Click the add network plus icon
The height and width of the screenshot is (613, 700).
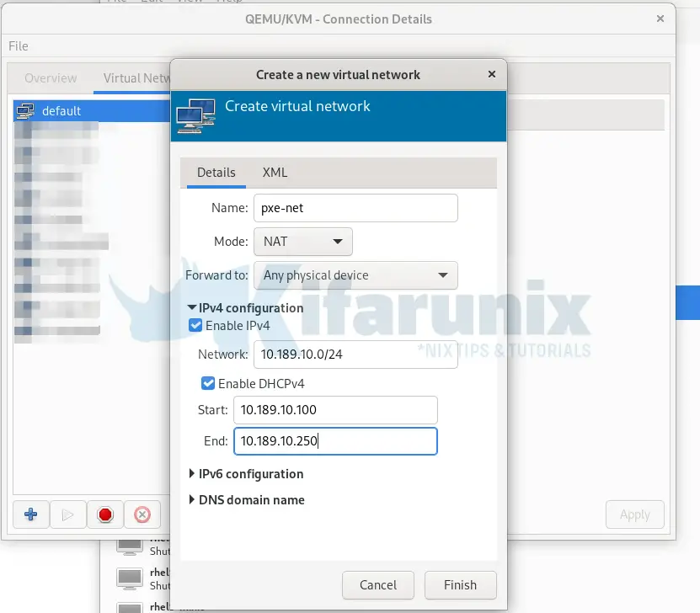tap(31, 514)
